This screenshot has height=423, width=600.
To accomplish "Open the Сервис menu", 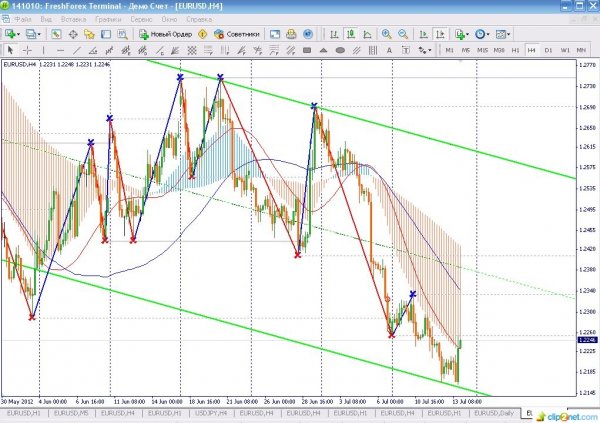I will click(141, 19).
